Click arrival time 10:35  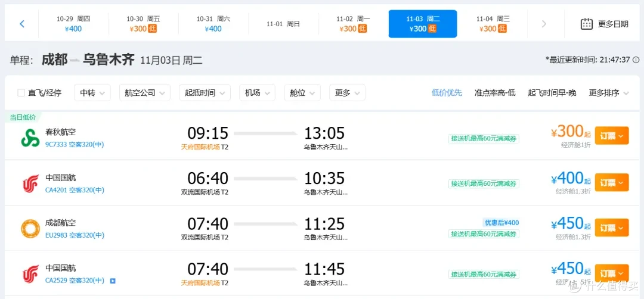tap(324, 179)
